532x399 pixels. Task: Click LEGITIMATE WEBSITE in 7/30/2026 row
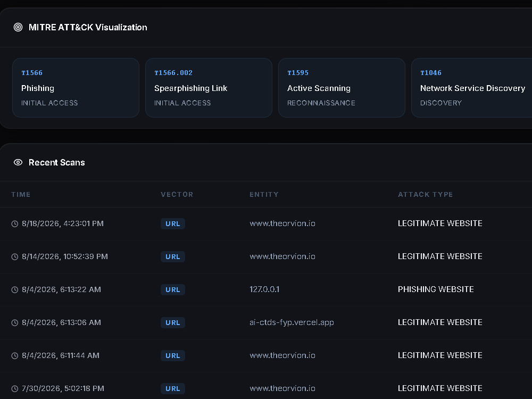tap(440, 388)
